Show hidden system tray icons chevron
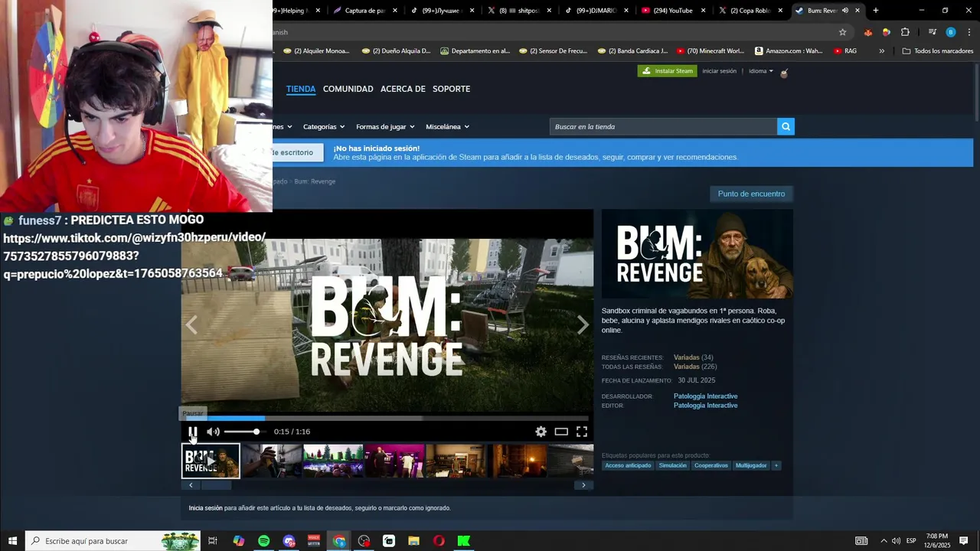This screenshot has height=551, width=980. [884, 541]
